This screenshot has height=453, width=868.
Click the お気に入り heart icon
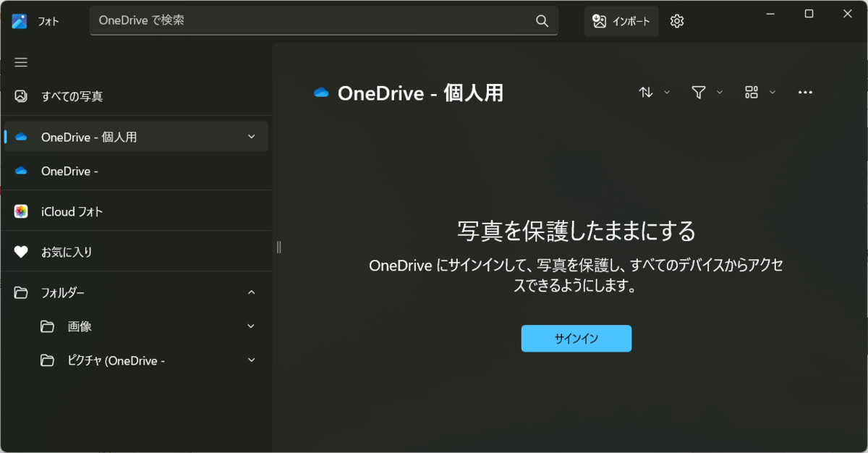[x=21, y=252]
